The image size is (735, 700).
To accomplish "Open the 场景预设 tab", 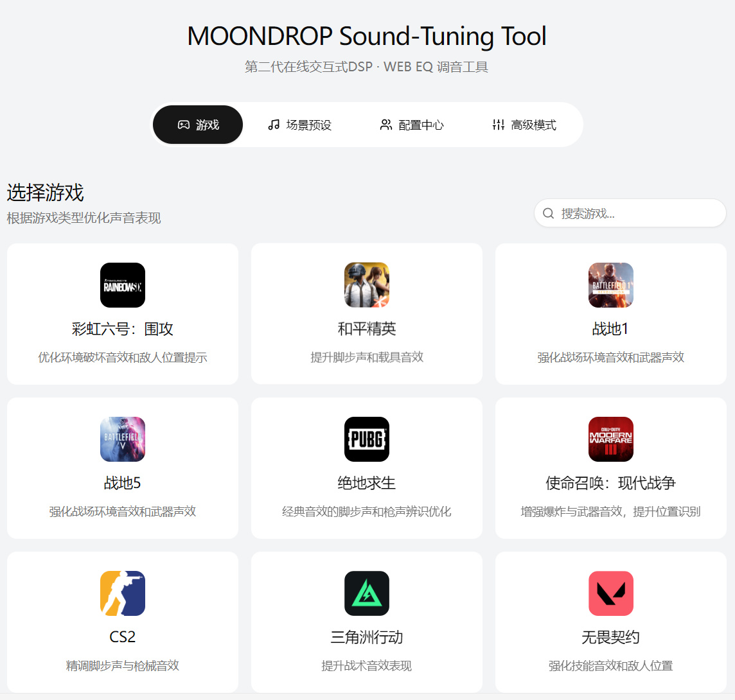I will 299,125.
